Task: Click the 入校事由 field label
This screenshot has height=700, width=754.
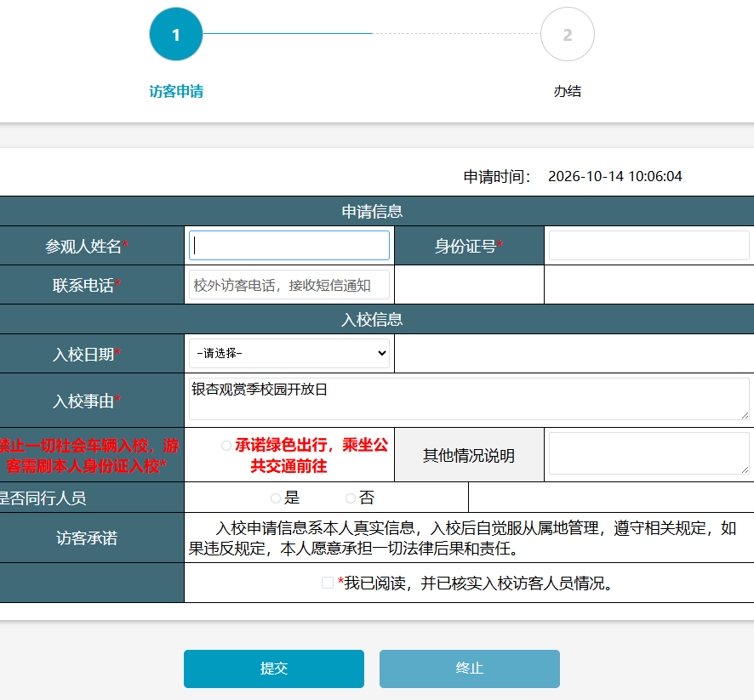Action: 87,401
